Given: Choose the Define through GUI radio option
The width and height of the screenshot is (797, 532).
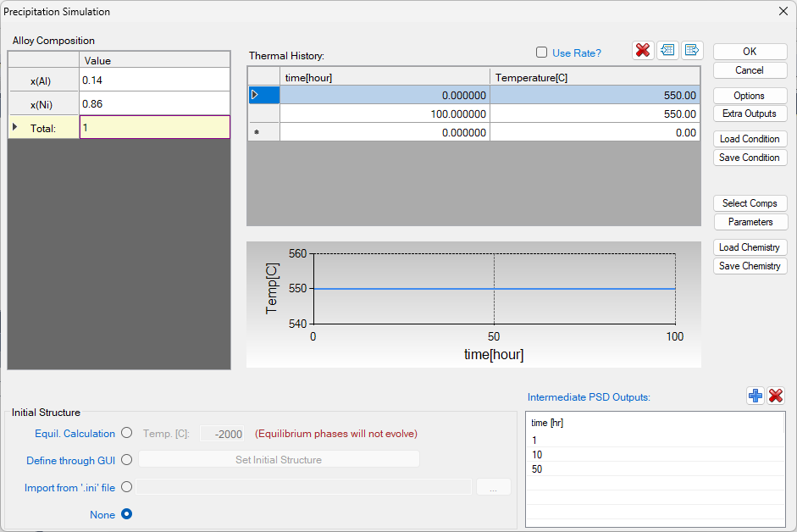Looking at the screenshot, I should (x=127, y=460).
